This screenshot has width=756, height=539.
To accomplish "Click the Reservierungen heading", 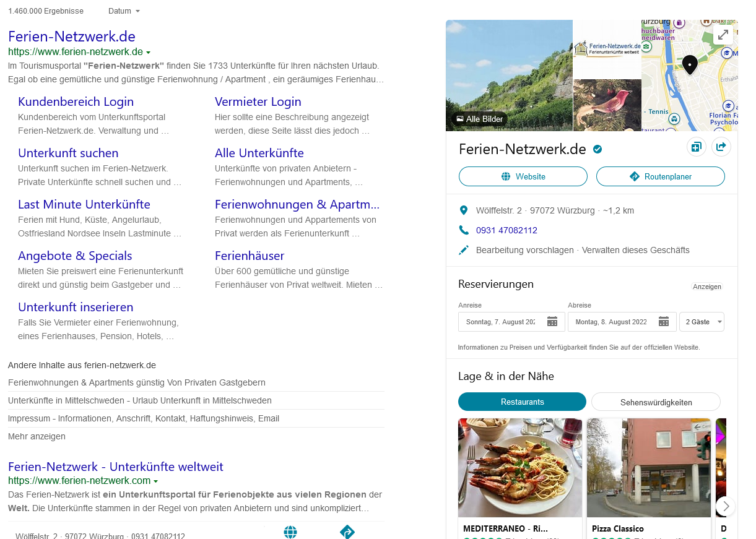I will tap(496, 284).
